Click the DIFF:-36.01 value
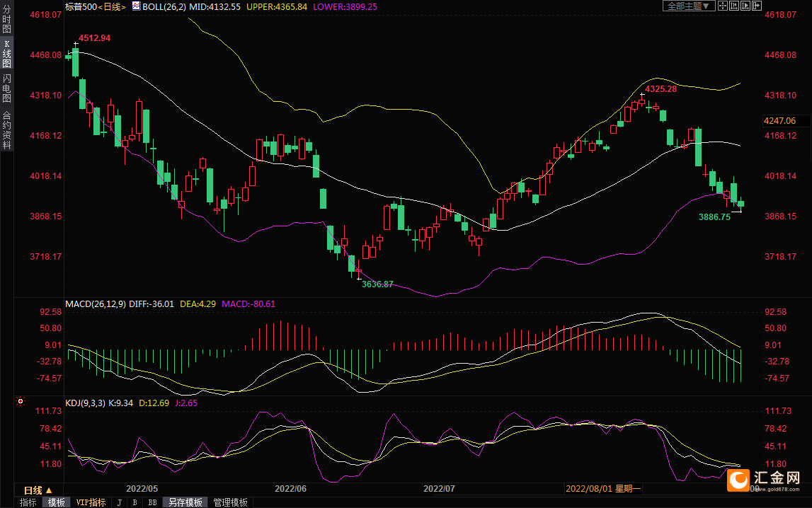 [x=151, y=304]
